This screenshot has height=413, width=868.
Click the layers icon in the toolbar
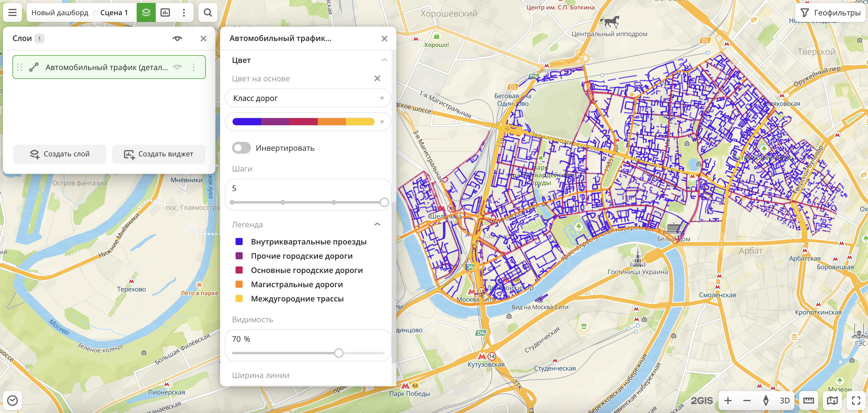pyautogui.click(x=146, y=13)
